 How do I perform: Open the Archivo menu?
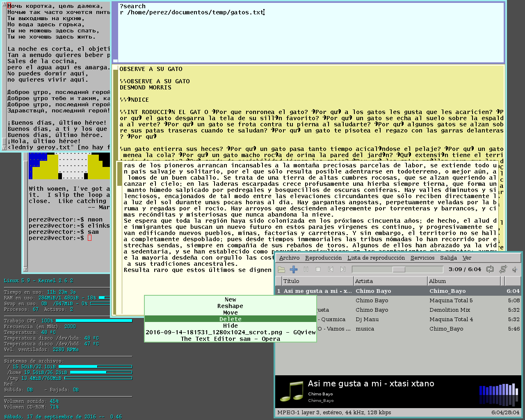click(289, 258)
